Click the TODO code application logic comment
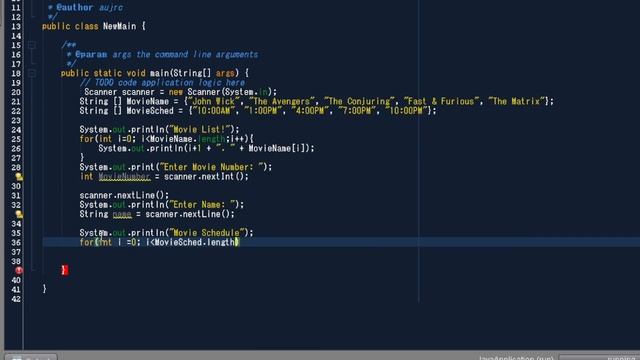Viewport: 640px width, 360px height. coord(163,83)
